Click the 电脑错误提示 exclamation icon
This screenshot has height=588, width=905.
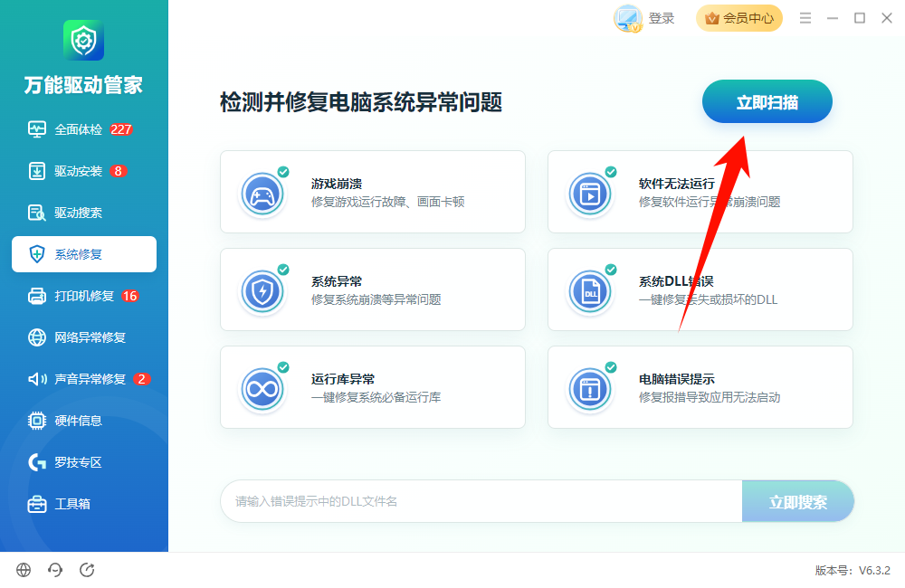pos(590,390)
